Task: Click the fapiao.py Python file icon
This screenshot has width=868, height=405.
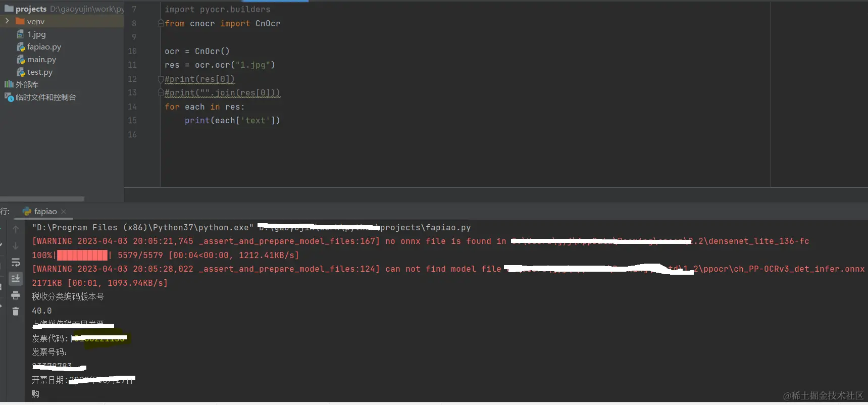Action: pos(21,47)
